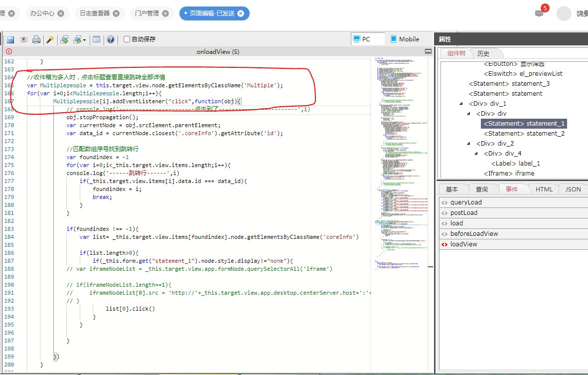This screenshot has width=588, height=375.
Task: Select the beforeLoadView event
Action: [x=474, y=233]
